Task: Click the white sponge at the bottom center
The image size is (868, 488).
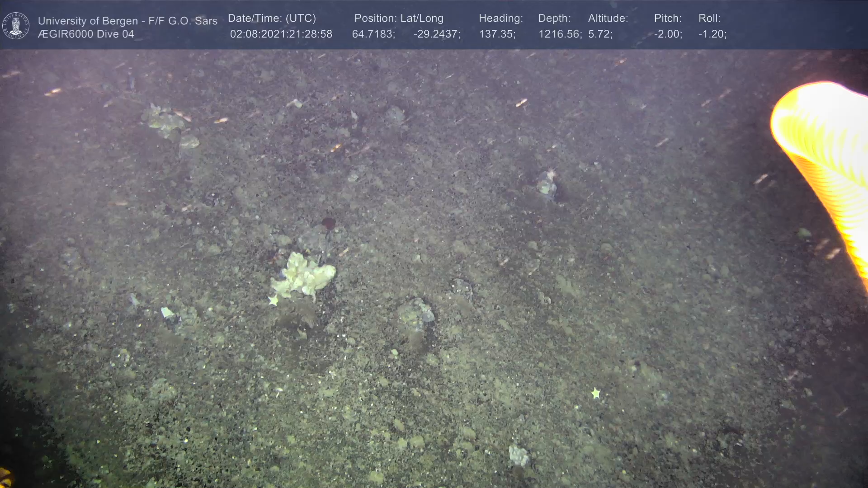Action: tap(518, 455)
